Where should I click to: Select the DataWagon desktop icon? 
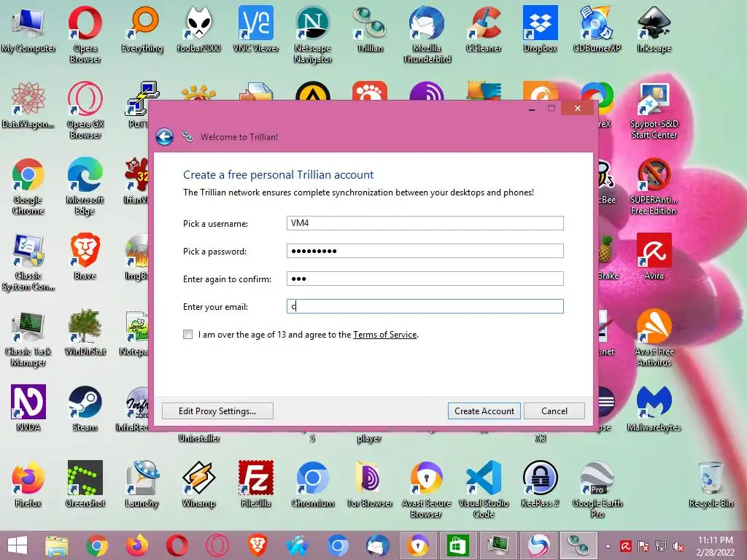(x=28, y=105)
